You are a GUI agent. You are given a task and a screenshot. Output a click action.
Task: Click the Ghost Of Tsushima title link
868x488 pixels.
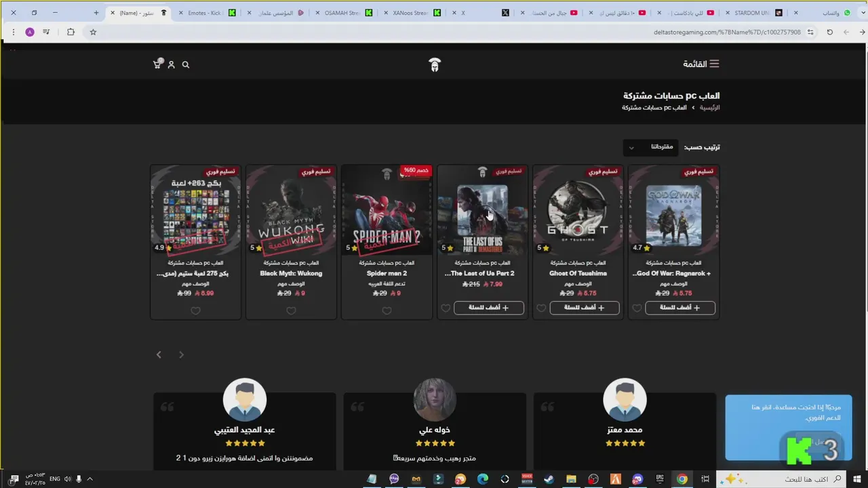click(578, 274)
